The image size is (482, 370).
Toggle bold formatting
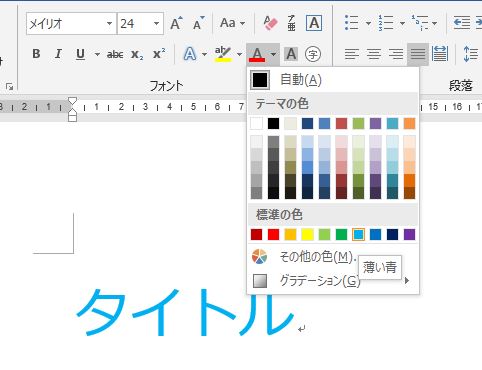tap(36, 54)
